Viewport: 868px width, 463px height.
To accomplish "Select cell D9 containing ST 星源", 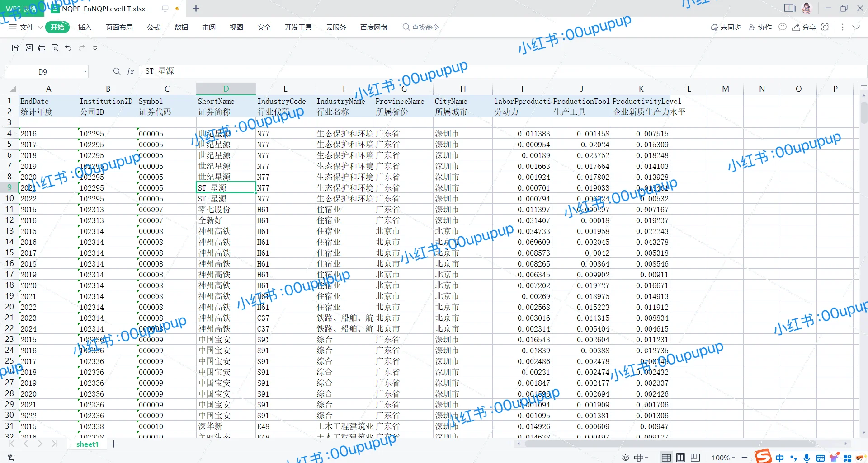I will (226, 187).
